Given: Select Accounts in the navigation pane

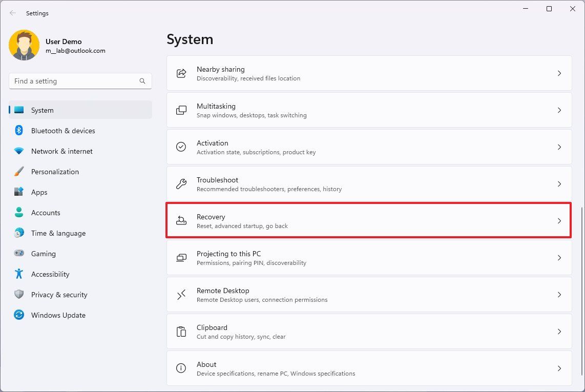Looking at the screenshot, I should [x=46, y=213].
